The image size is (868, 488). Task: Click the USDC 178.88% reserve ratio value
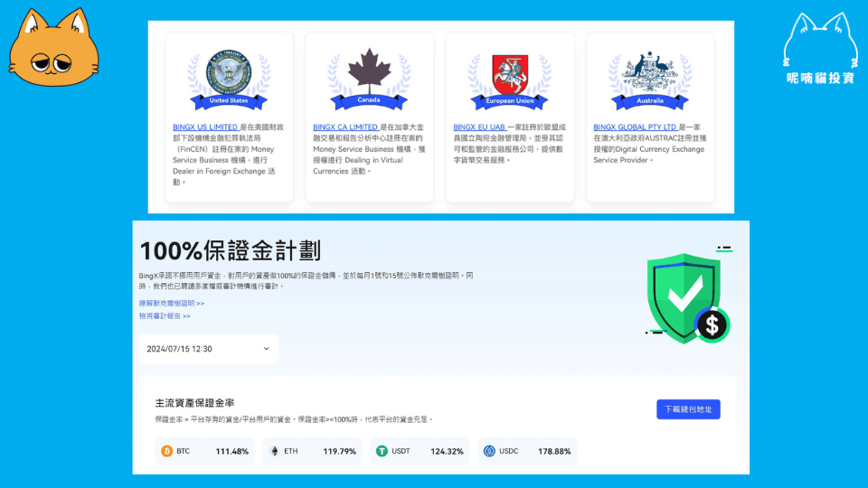coord(554,452)
